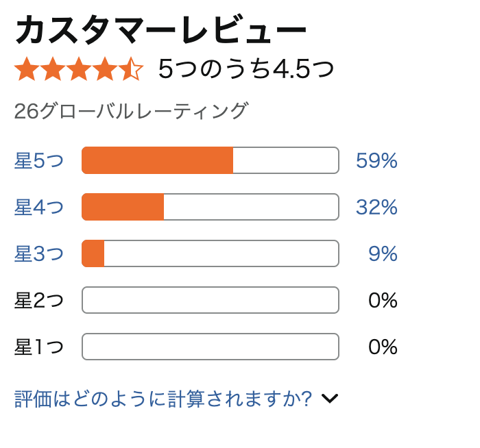Click the 59% percentage link

pos(376,161)
